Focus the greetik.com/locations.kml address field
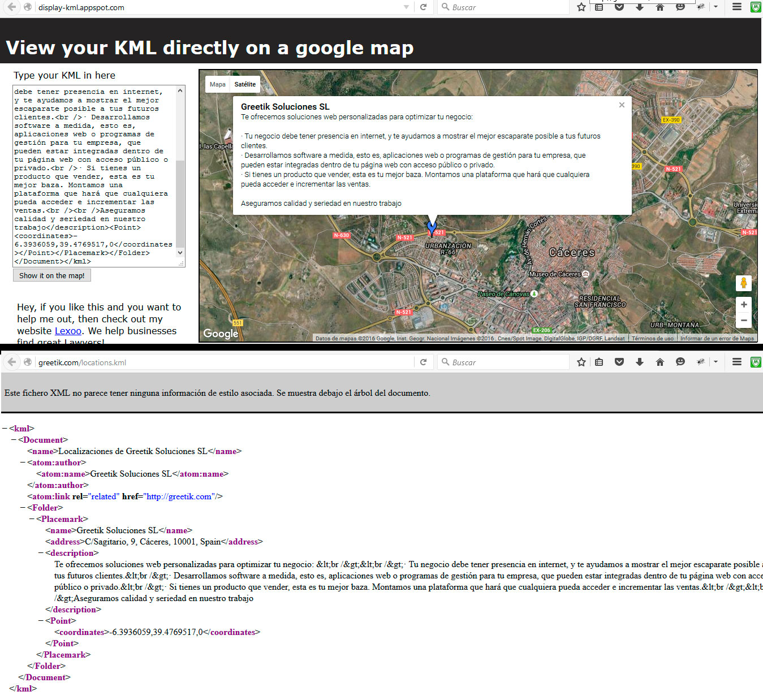Image resolution: width=763 pixels, height=700 pixels. [223, 362]
